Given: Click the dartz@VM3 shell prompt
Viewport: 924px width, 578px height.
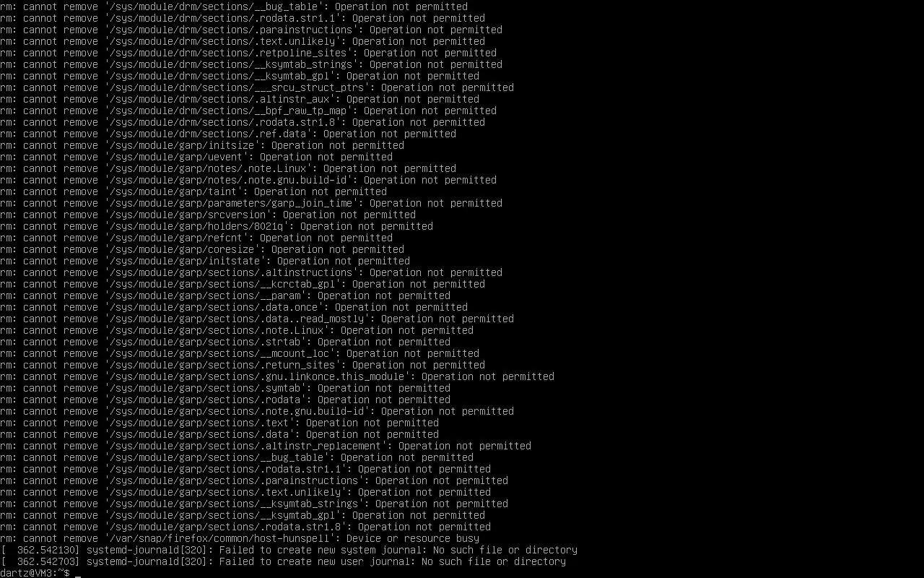Looking at the screenshot, I should [35, 573].
